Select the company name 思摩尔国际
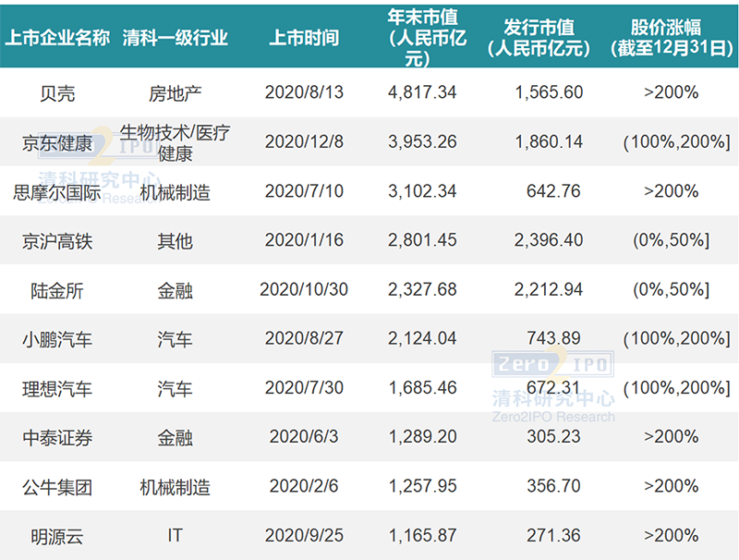Image resolution: width=739 pixels, height=560 pixels. (x=57, y=192)
